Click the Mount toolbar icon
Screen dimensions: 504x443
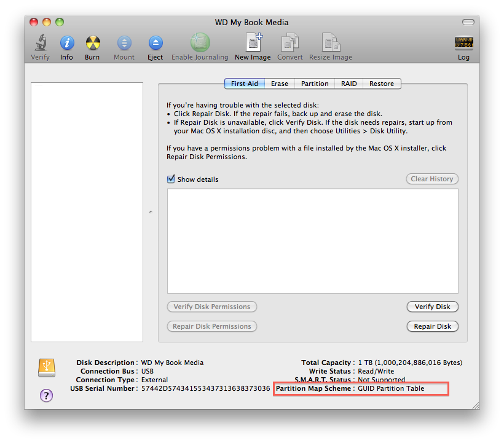pos(124,43)
